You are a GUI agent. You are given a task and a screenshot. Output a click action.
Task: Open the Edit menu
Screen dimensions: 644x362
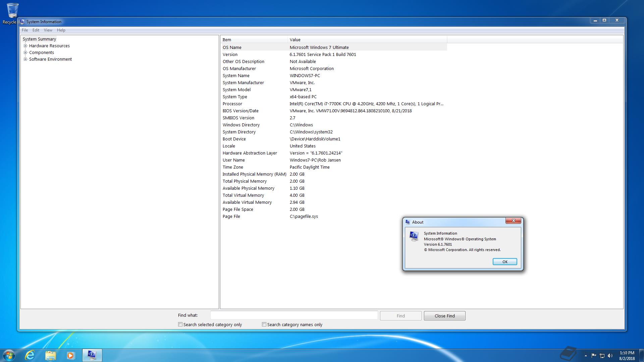[36, 30]
